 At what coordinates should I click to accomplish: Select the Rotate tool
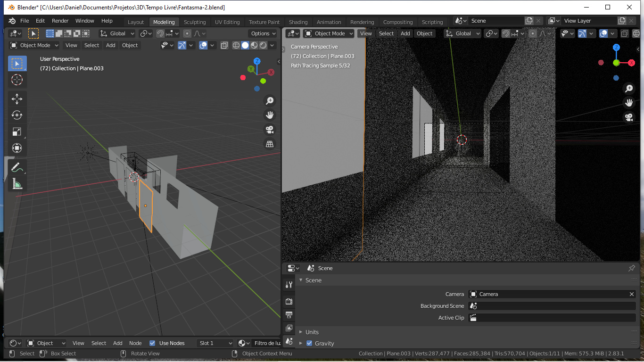[17, 115]
